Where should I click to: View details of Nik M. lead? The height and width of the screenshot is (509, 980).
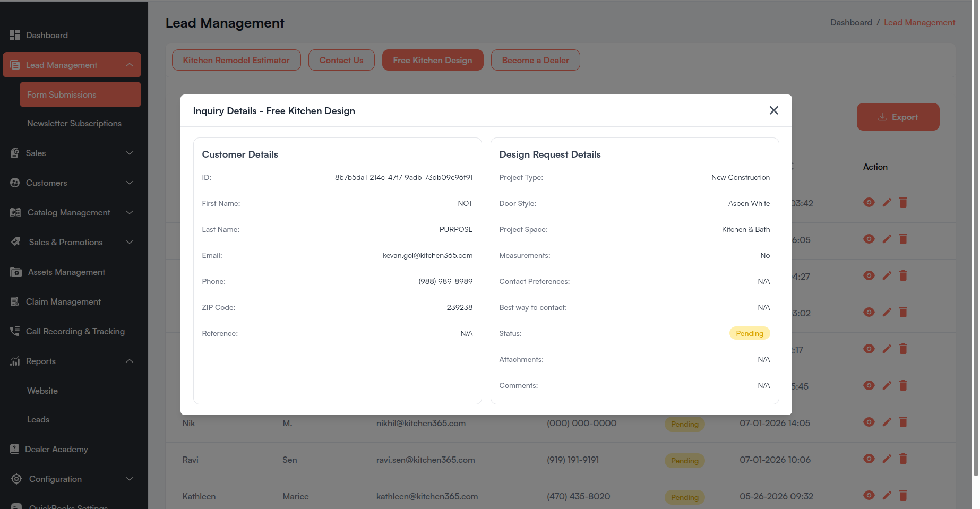click(x=869, y=422)
